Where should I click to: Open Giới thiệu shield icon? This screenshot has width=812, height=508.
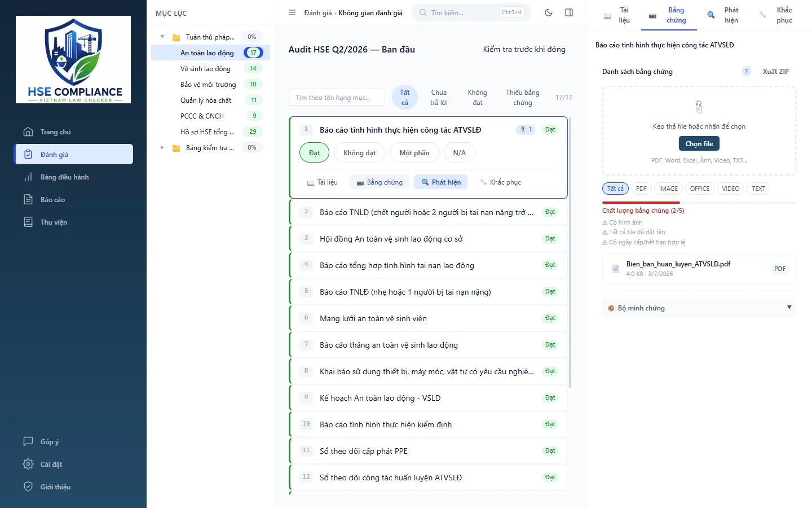(x=28, y=487)
